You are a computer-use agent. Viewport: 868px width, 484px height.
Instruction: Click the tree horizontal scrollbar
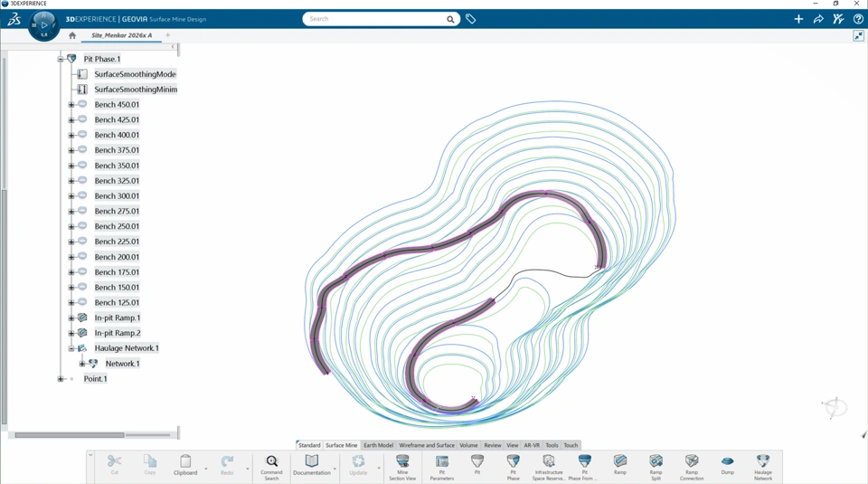click(x=70, y=435)
